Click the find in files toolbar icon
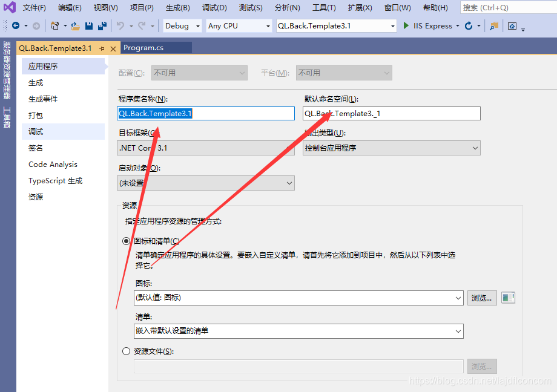 494,26
